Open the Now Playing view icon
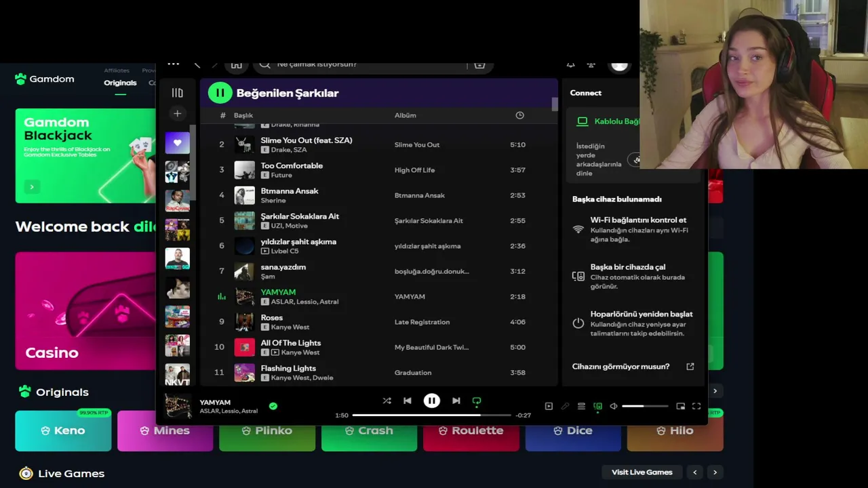This screenshot has width=868, height=488. click(549, 406)
